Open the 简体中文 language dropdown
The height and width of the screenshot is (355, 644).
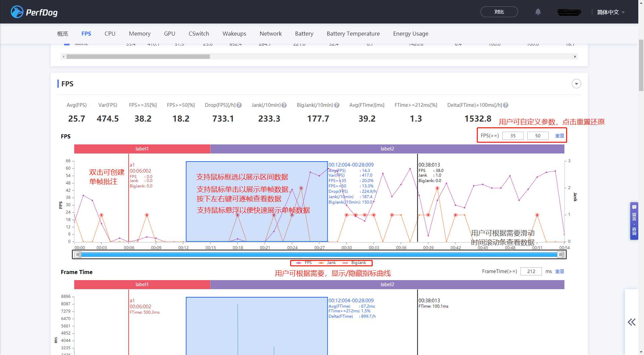click(x=610, y=12)
